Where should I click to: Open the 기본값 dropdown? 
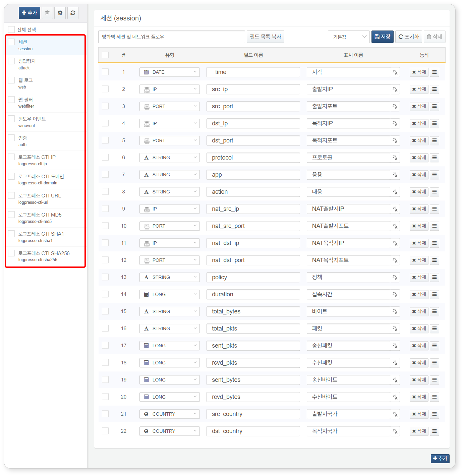click(349, 37)
